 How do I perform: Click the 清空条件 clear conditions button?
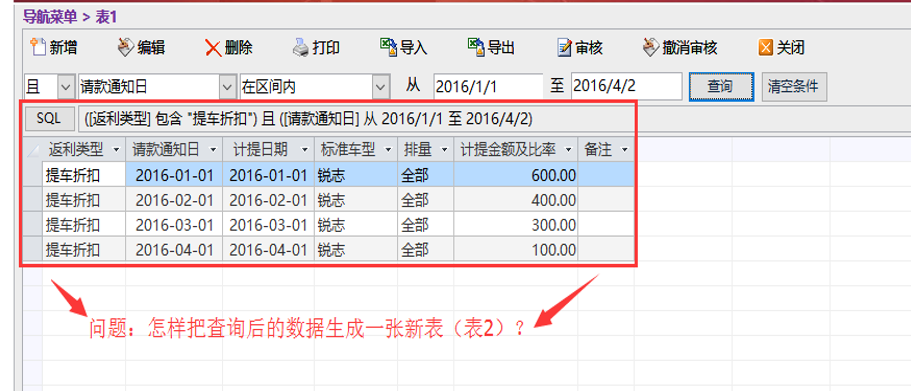click(794, 87)
